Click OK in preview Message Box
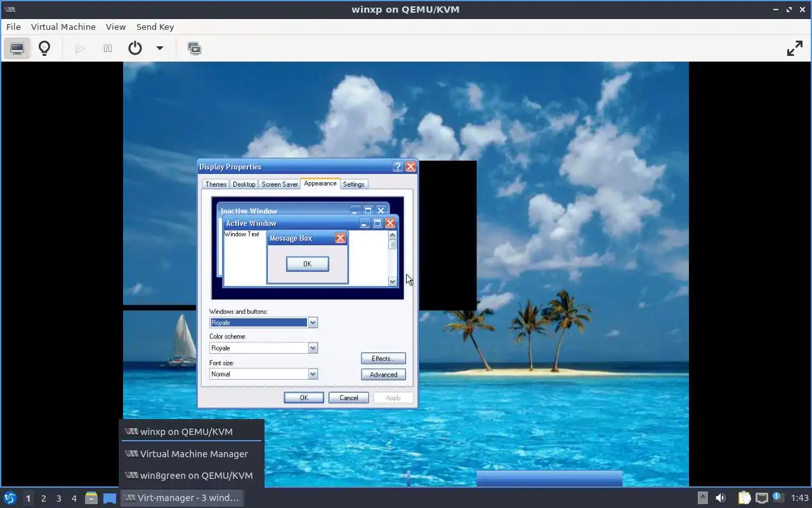 point(307,264)
